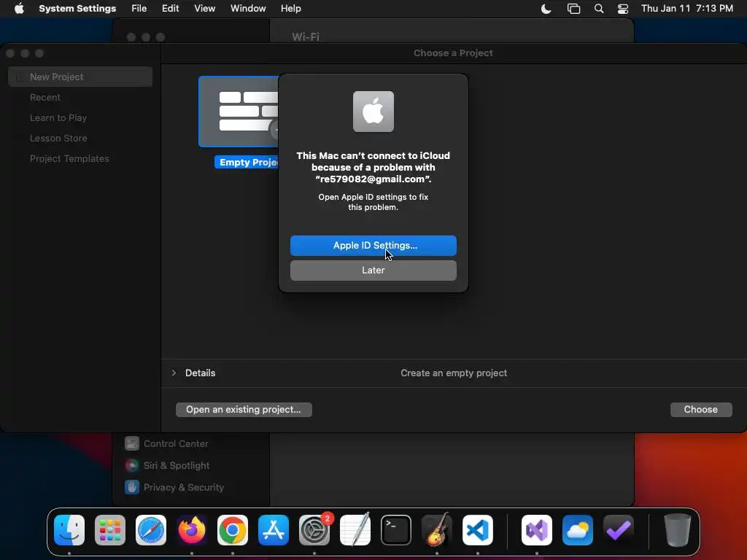The width and height of the screenshot is (747, 560).
Task: Select Recent in project sidebar
Action: click(45, 97)
